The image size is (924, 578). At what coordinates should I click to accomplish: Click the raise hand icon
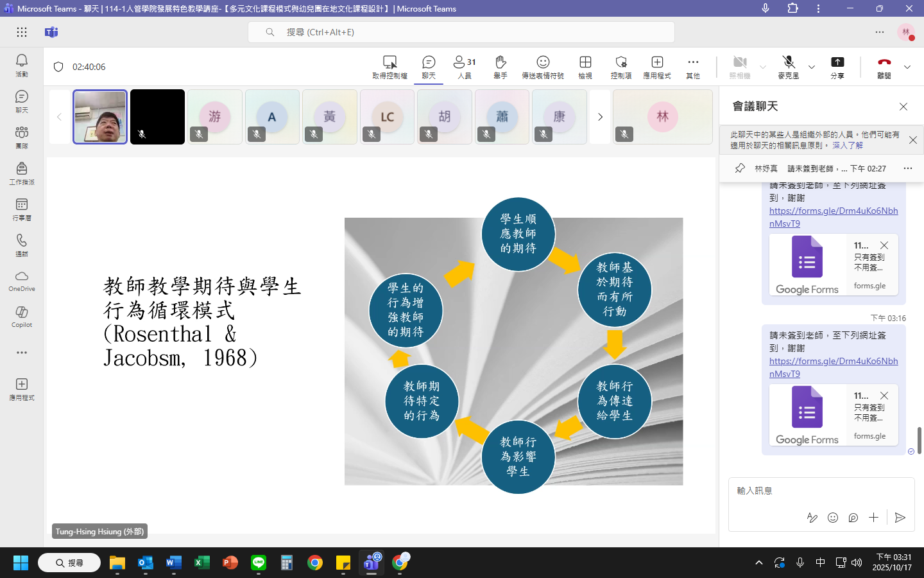501,66
